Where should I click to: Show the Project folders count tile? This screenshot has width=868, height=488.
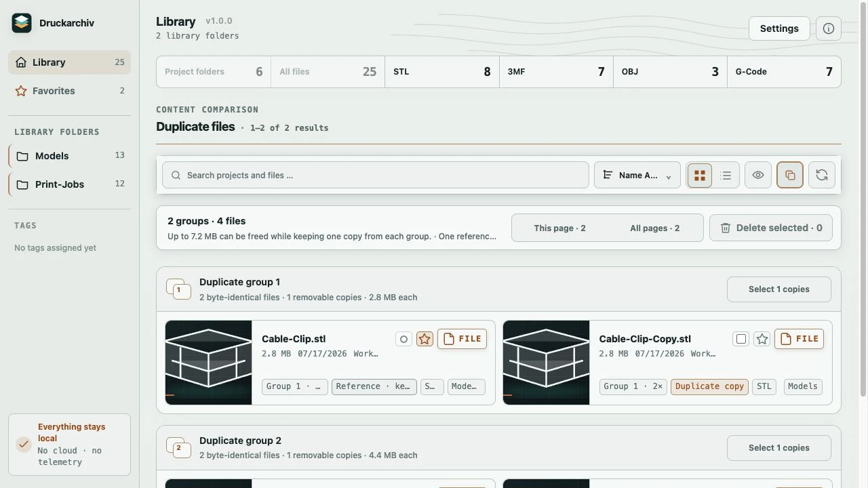[214, 72]
